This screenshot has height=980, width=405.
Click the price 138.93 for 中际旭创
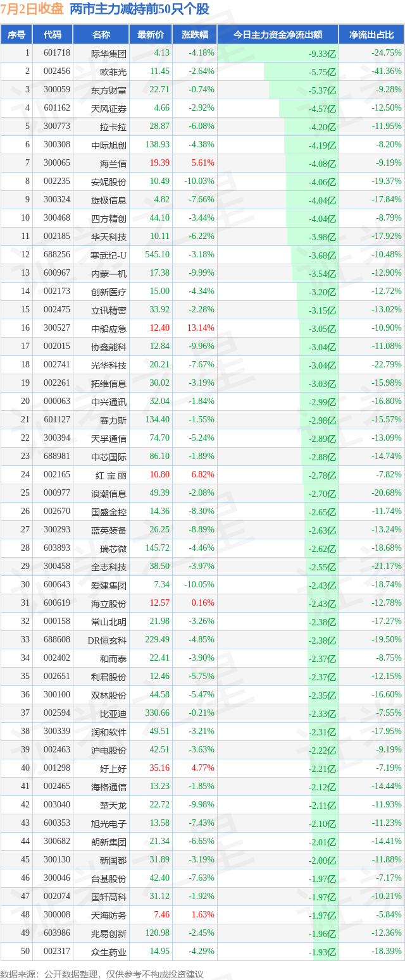[157, 145]
